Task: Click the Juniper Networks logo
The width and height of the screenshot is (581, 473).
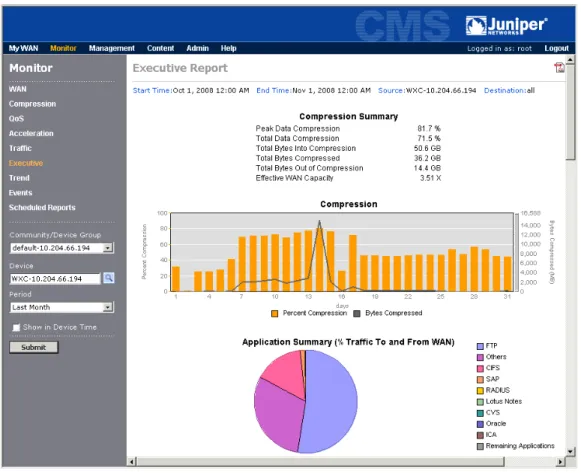Action: 507,26
